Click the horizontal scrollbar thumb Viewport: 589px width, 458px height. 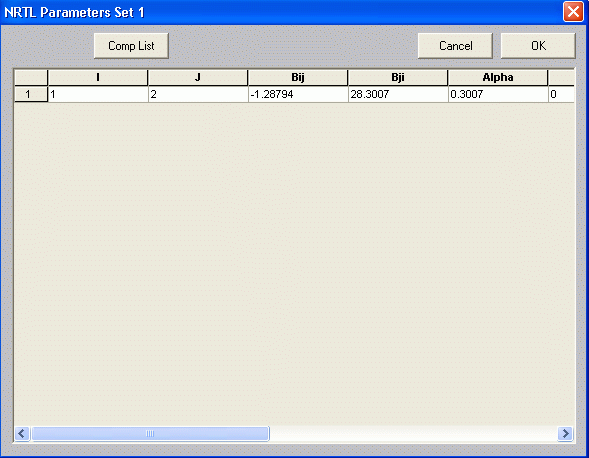pyautogui.click(x=150, y=434)
